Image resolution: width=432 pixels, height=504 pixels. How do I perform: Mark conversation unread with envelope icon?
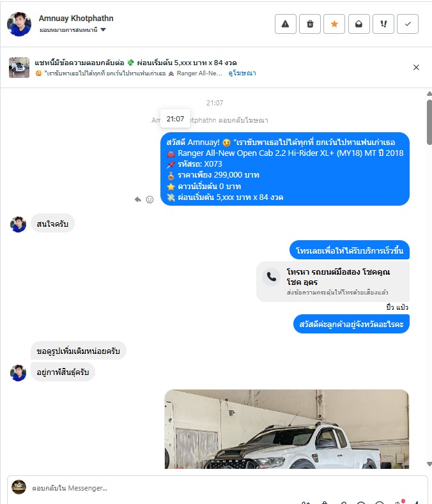pyautogui.click(x=359, y=24)
